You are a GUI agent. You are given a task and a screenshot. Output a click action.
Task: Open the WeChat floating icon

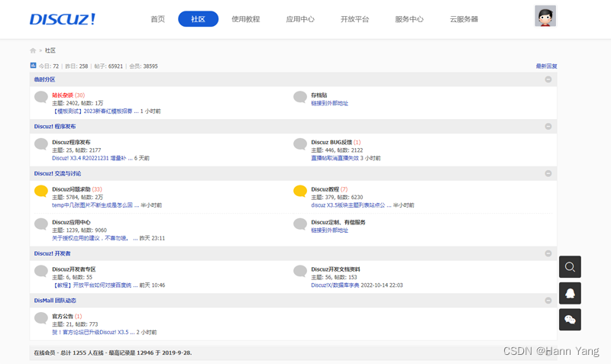(570, 319)
